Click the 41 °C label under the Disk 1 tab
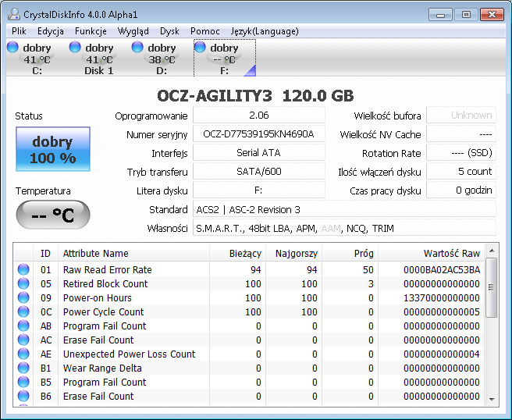This screenshot has height=420, width=512. point(99,60)
